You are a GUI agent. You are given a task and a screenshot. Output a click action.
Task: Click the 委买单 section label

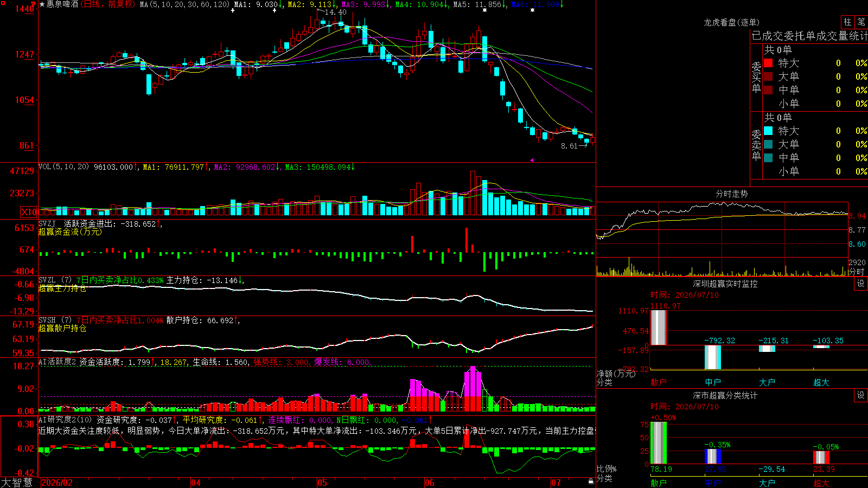tap(756, 77)
